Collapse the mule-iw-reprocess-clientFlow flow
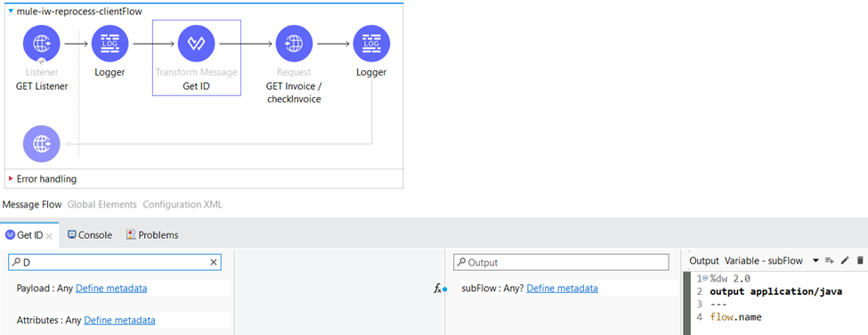Image resolution: width=868 pixels, height=335 pixels. [11, 11]
